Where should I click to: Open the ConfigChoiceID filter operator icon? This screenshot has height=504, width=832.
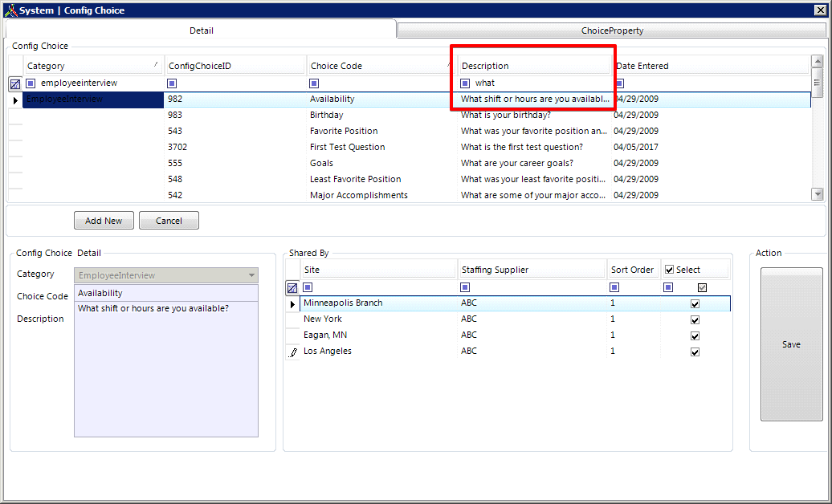172,83
